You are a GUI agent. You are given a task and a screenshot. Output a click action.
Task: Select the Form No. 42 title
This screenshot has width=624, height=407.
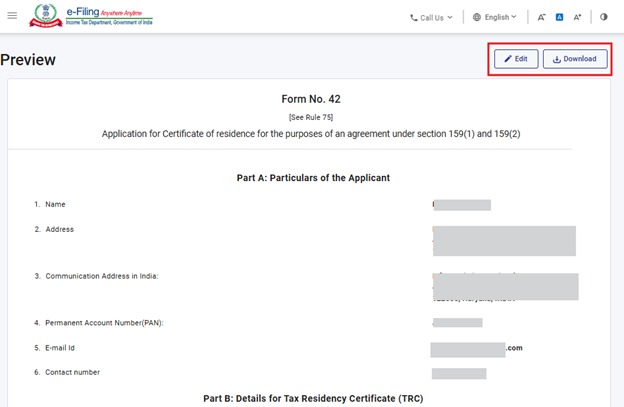click(311, 99)
